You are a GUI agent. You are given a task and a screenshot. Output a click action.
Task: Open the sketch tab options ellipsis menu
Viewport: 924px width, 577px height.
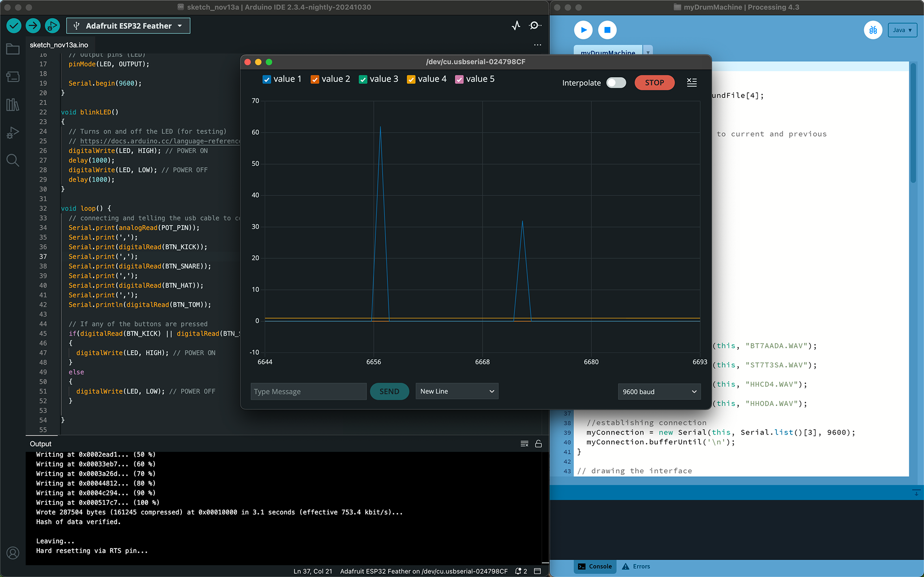538,45
